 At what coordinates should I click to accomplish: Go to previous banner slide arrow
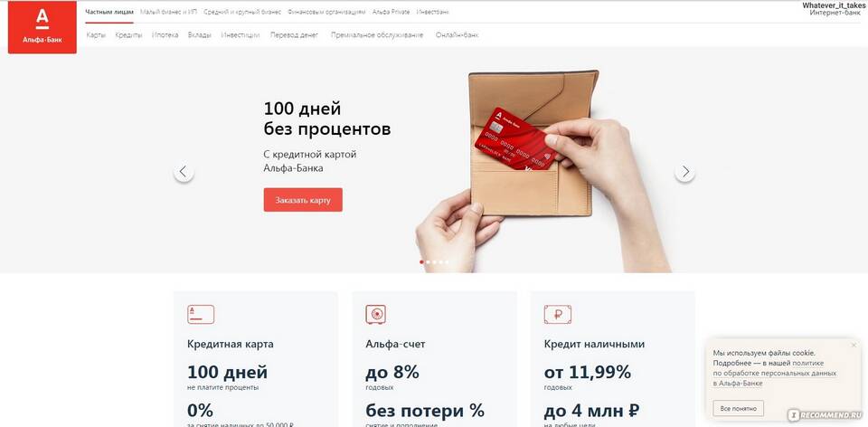(x=184, y=172)
